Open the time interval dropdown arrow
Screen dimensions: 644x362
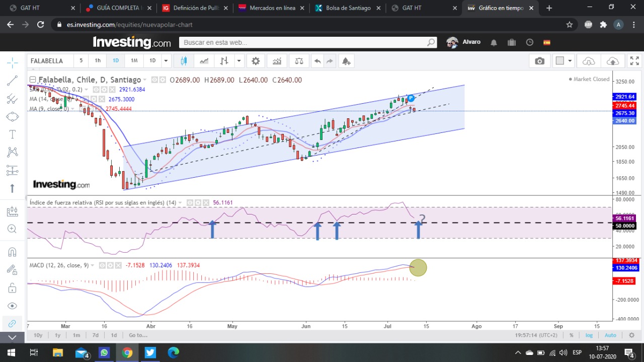click(x=165, y=61)
